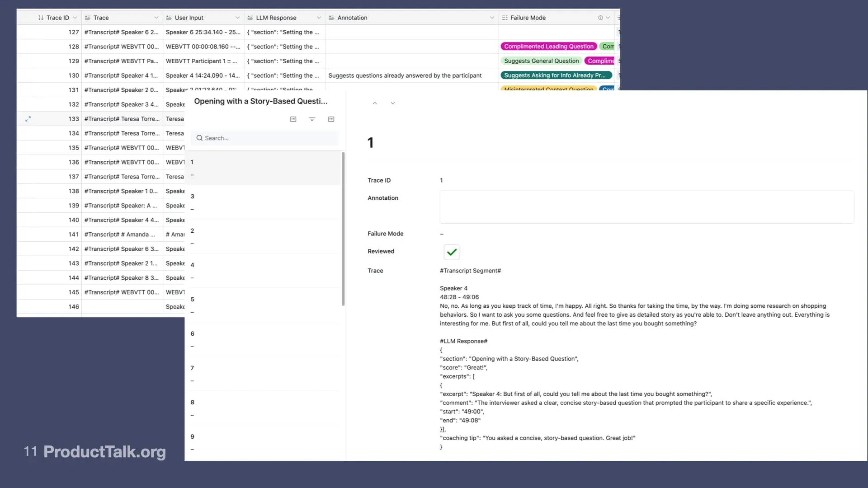This screenshot has width=868, height=488.
Task: Click the multi-select field icon beside Failure Mode
Action: tap(505, 18)
